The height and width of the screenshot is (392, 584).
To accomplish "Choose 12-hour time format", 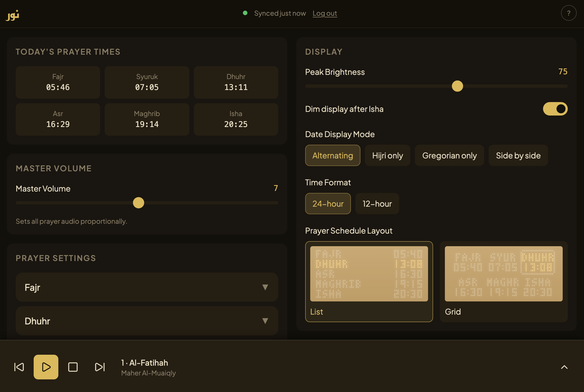I will point(377,204).
